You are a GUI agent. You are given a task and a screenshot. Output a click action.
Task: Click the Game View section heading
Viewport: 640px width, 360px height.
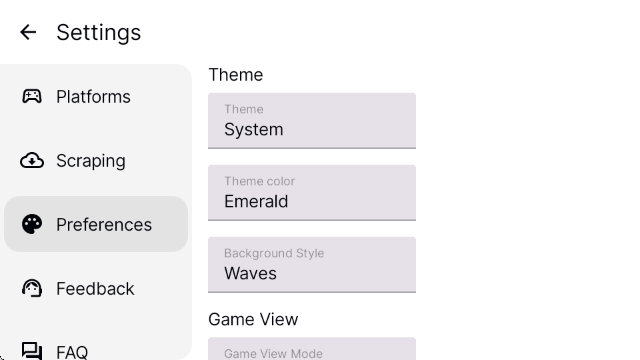(253, 319)
